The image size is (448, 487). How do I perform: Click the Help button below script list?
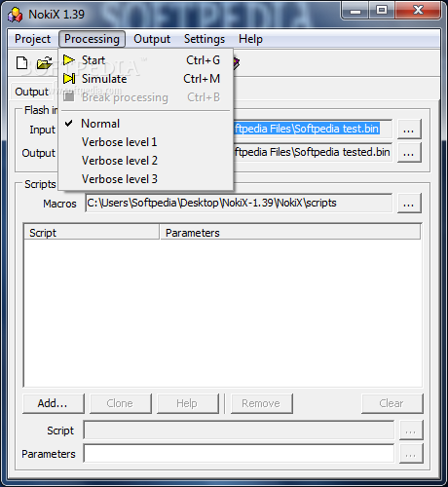[x=188, y=403]
